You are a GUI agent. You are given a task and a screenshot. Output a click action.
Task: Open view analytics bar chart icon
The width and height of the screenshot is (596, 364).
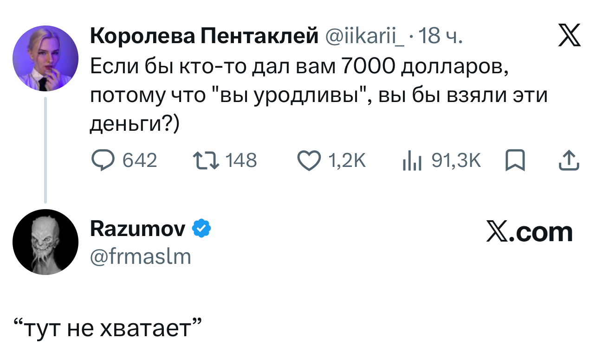pyautogui.click(x=411, y=160)
